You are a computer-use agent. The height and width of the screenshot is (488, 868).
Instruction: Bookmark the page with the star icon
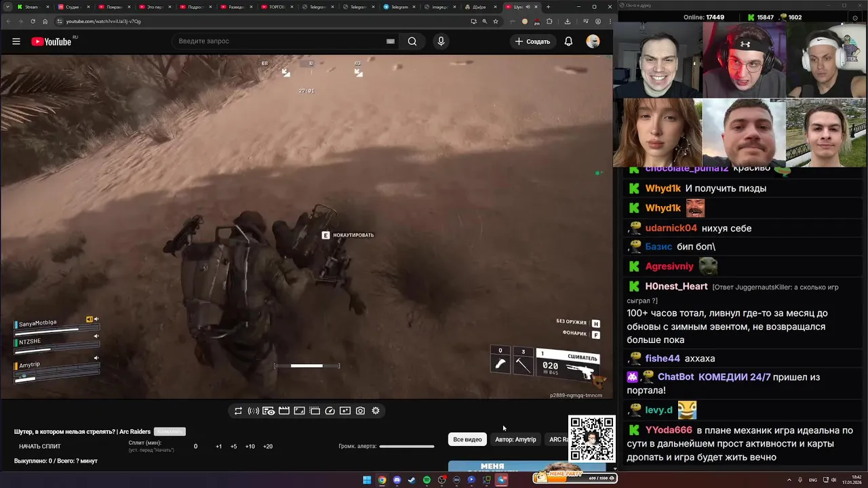(x=496, y=21)
